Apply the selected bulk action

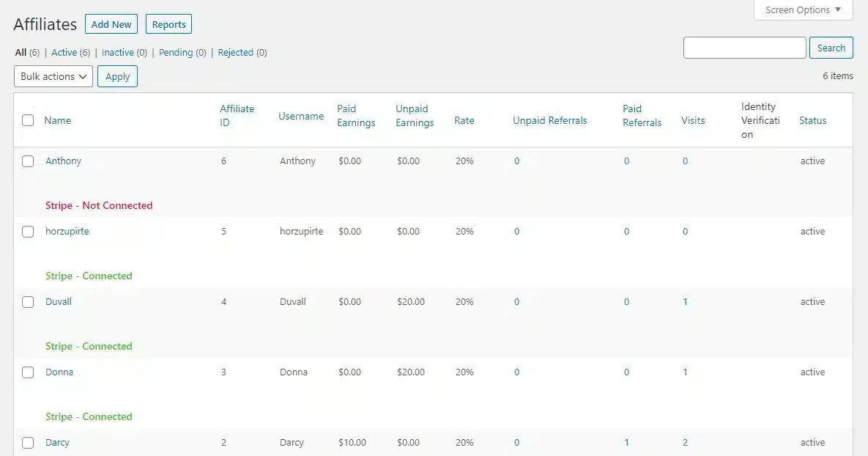(117, 76)
